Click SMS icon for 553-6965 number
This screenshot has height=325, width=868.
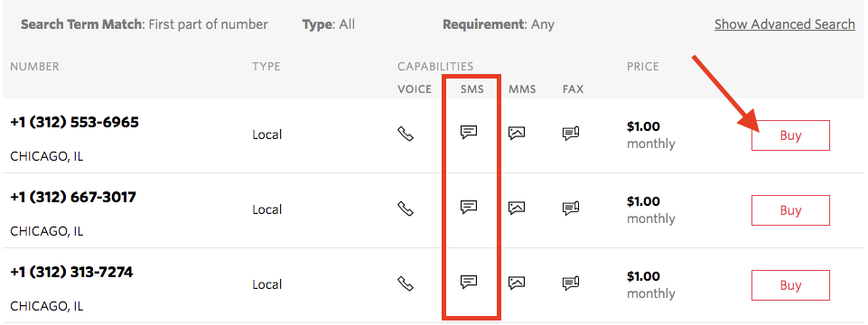coord(469,133)
